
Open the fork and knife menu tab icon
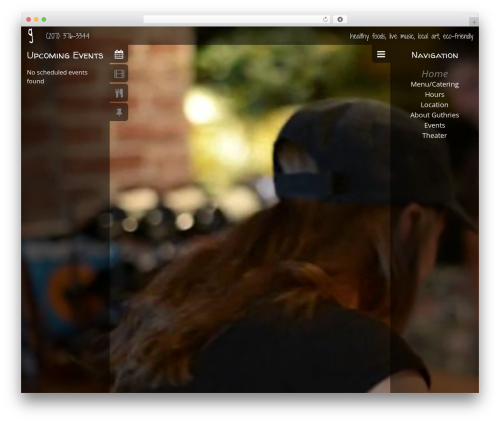(119, 93)
